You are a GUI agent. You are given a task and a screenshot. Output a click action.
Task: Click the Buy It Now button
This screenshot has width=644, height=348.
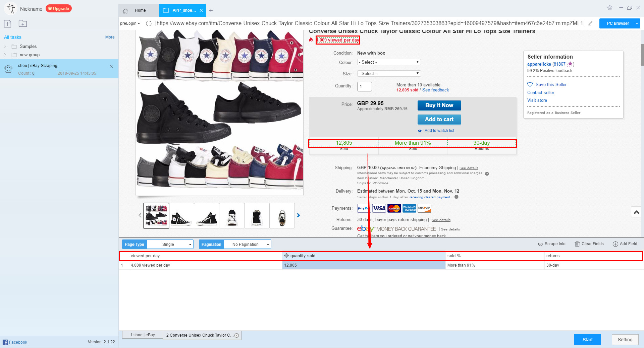click(439, 105)
